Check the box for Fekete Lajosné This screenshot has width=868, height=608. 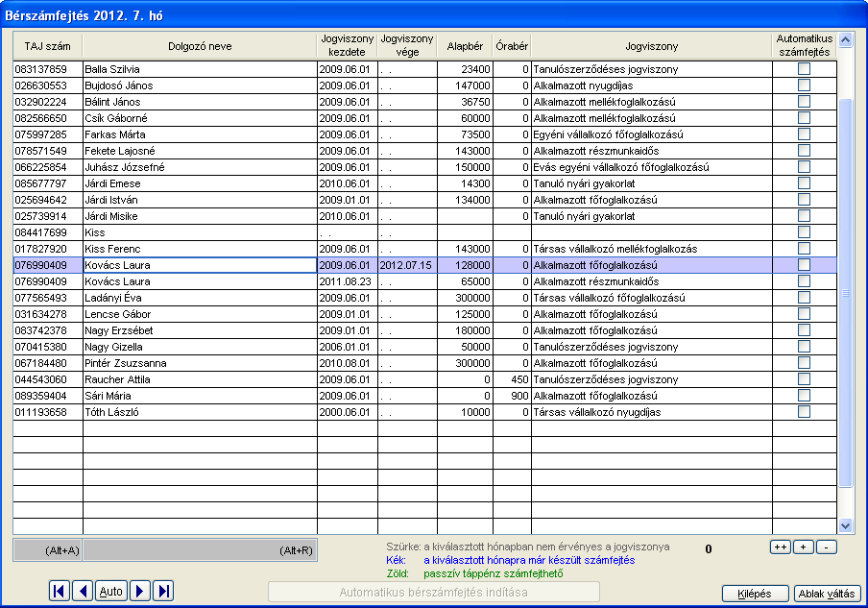tap(804, 151)
